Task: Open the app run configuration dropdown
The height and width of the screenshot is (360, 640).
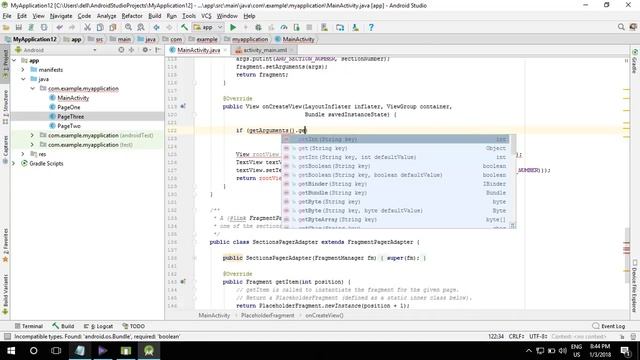Action: (208, 27)
